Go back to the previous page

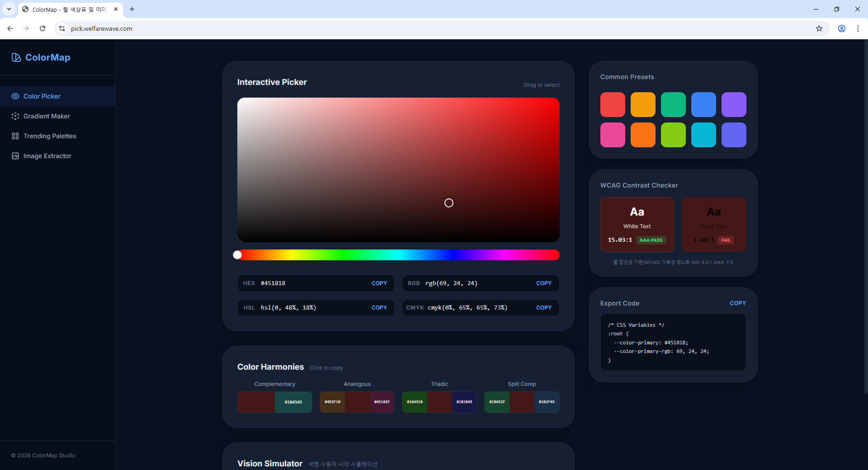(x=10, y=28)
